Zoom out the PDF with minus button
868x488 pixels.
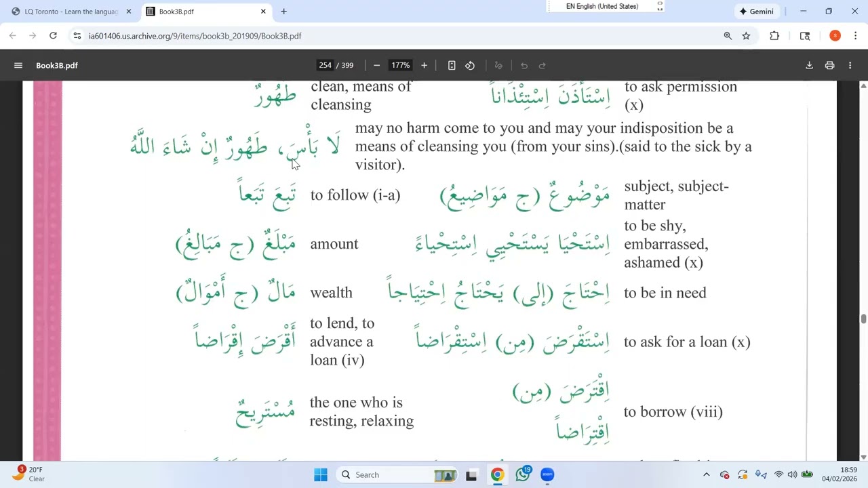pyautogui.click(x=376, y=65)
